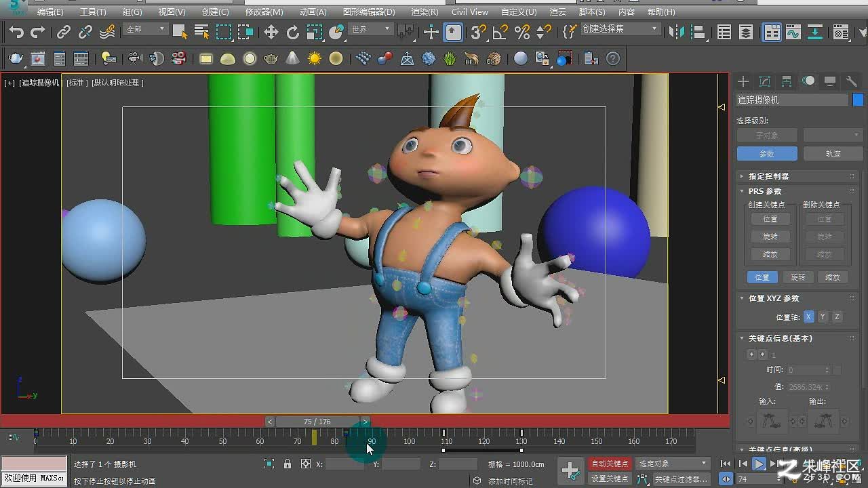
Task: Open Select by Name list icon
Action: pyautogui.click(x=201, y=32)
